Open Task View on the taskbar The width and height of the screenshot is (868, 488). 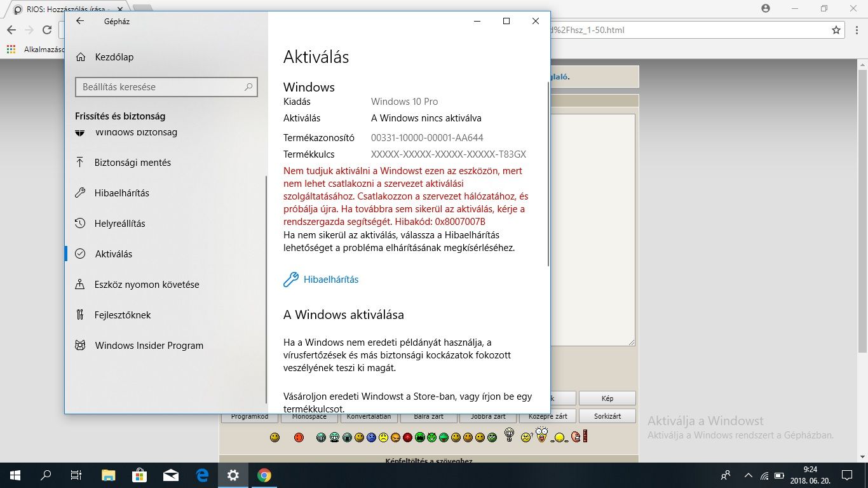click(76, 475)
